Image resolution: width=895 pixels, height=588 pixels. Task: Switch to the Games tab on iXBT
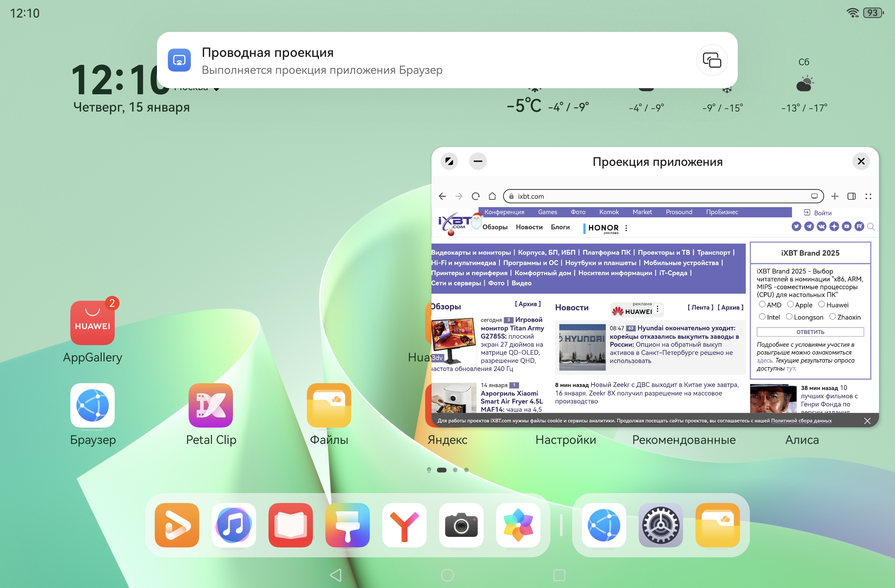click(x=547, y=212)
